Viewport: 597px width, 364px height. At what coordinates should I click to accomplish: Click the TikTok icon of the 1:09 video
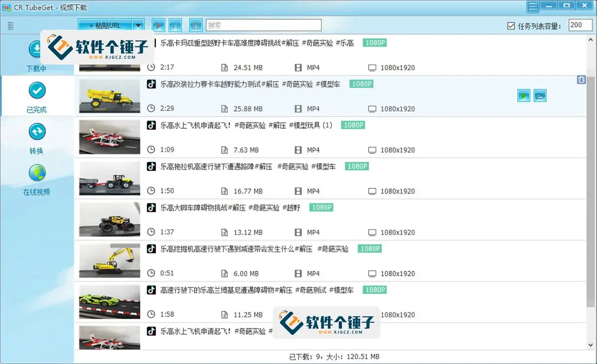[151, 125]
